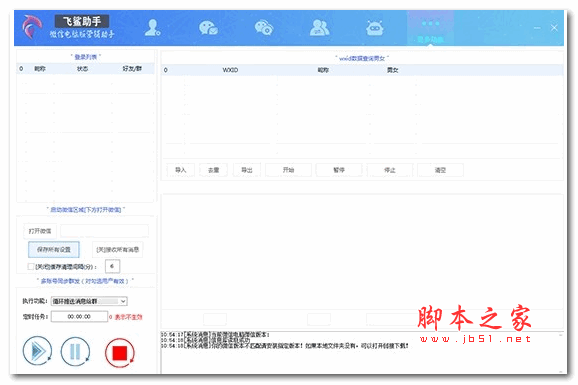Click the last system log message line
The height and width of the screenshot is (385, 578).
[285, 346]
